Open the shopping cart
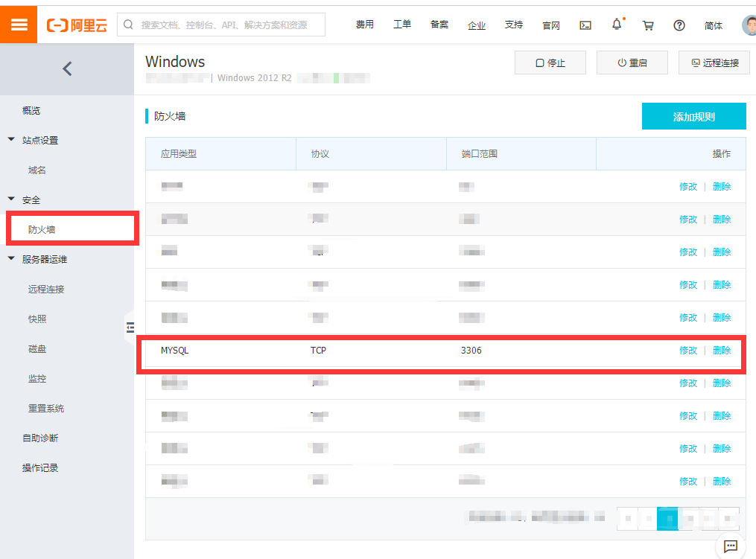 click(x=647, y=25)
